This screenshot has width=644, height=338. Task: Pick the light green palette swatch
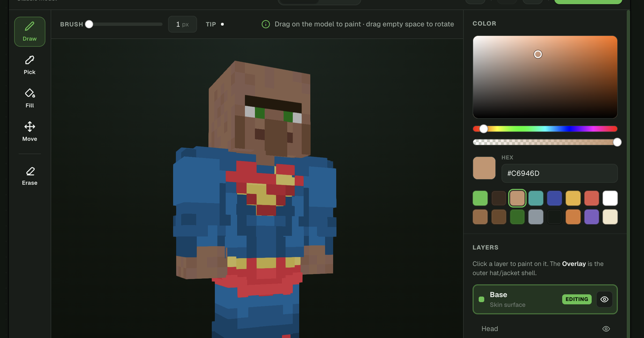[x=480, y=198]
